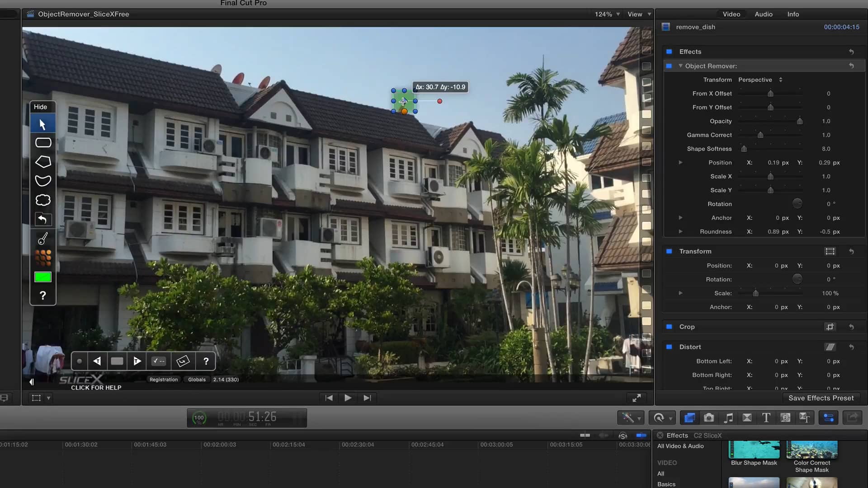Toggle the Object Remover effect checkbox
Image resolution: width=868 pixels, height=488 pixels.
click(x=669, y=66)
